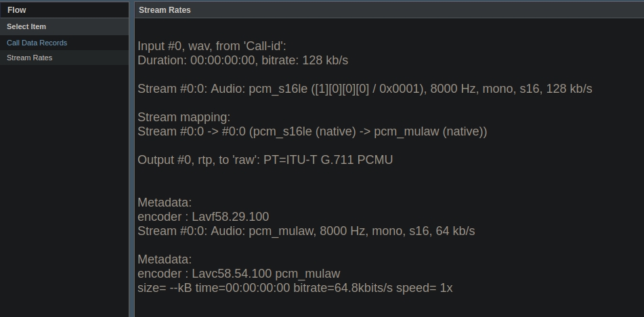The width and height of the screenshot is (644, 317).
Task: Select Stream Rates in the Flow sidebar
Action: [x=29, y=58]
